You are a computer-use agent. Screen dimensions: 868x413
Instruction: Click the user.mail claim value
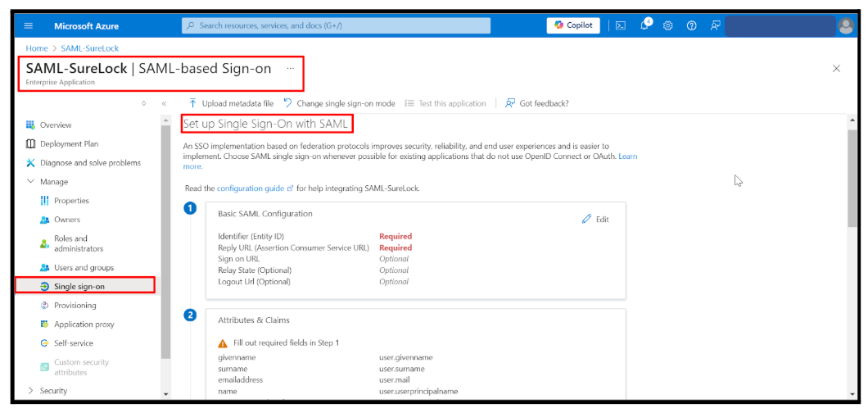[394, 379]
